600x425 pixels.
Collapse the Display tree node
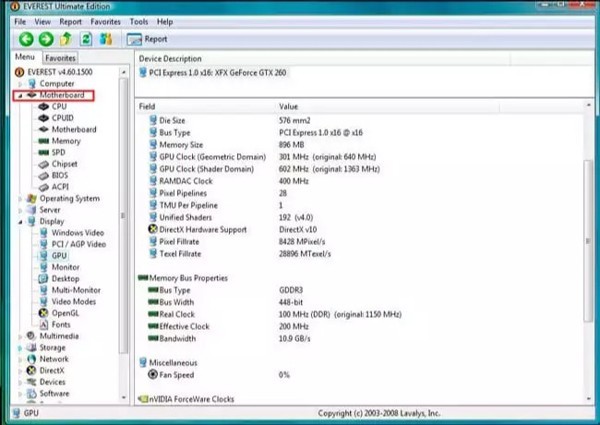point(20,221)
